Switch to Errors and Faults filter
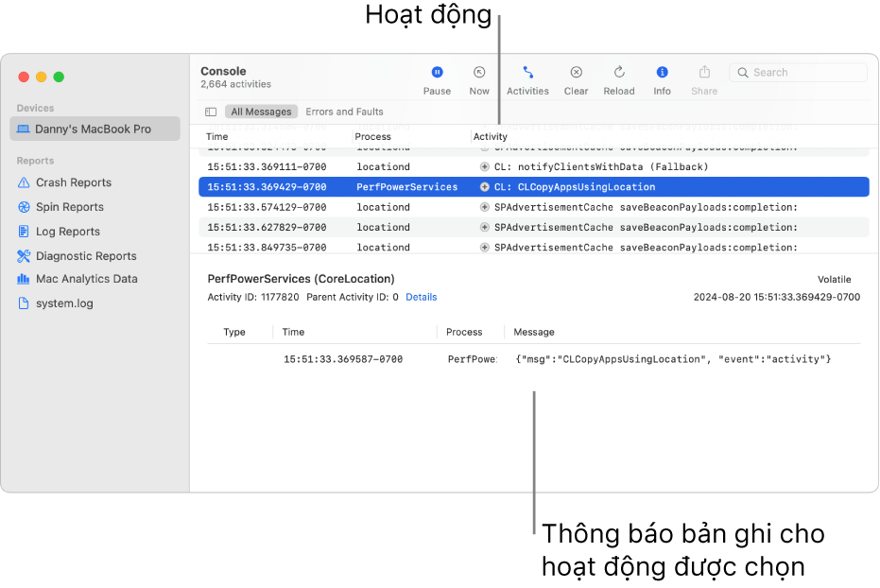This screenshot has width=880, height=588. (344, 112)
